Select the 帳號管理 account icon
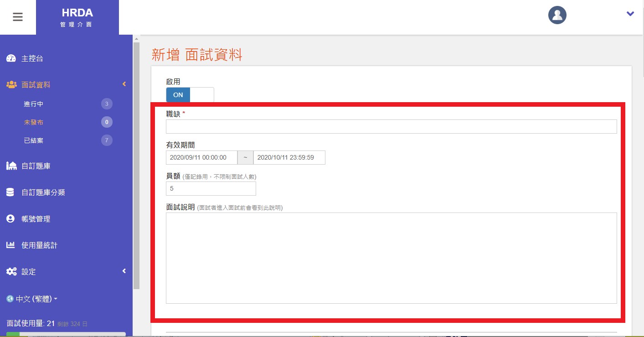This screenshot has height=337, width=644. pyautogui.click(x=10, y=218)
